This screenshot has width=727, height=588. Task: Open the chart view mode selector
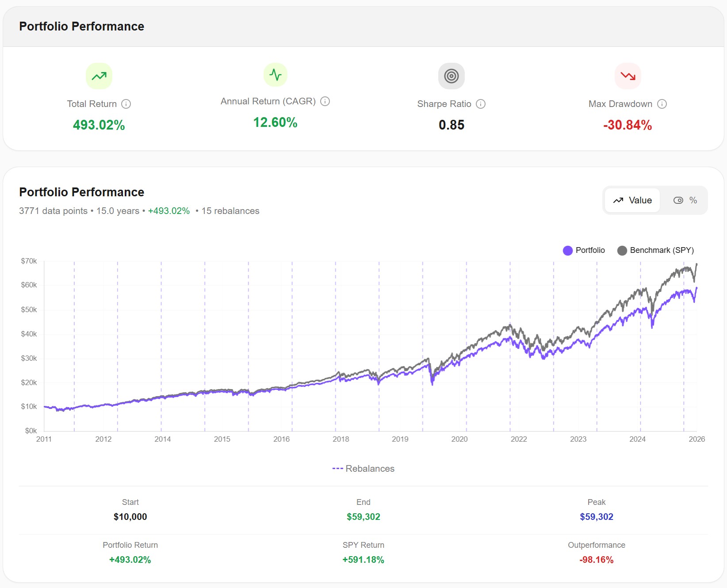pos(654,200)
